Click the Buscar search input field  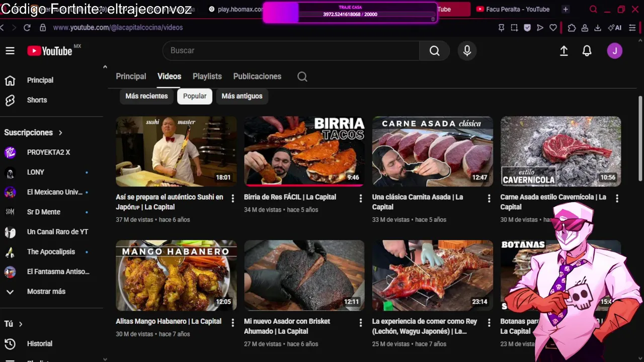tap(291, 51)
